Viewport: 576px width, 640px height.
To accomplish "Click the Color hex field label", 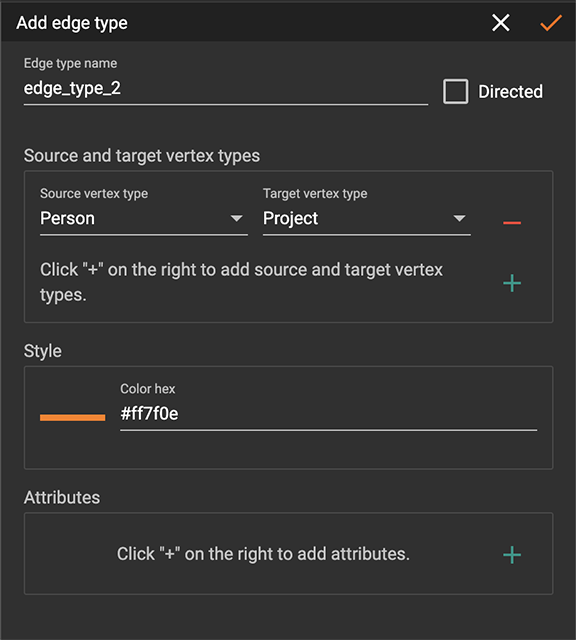I will coord(147,389).
